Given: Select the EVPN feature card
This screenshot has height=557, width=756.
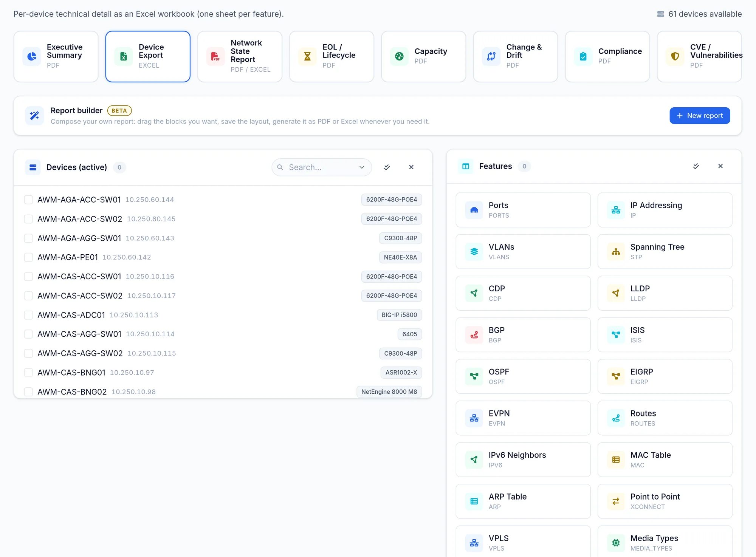Looking at the screenshot, I should point(523,418).
